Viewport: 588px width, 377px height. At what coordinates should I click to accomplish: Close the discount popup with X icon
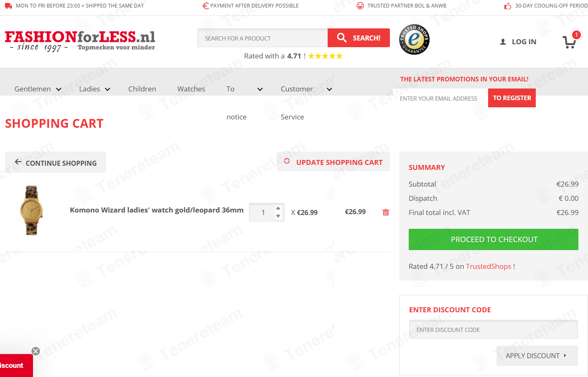[x=36, y=351]
